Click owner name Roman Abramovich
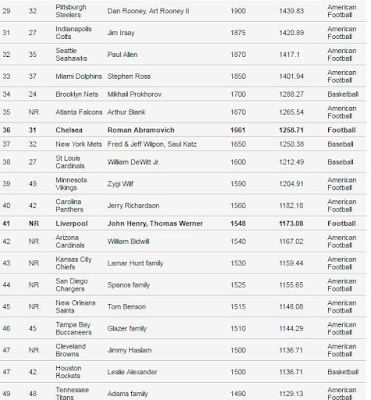This screenshot has width=371, height=400. 141,130
